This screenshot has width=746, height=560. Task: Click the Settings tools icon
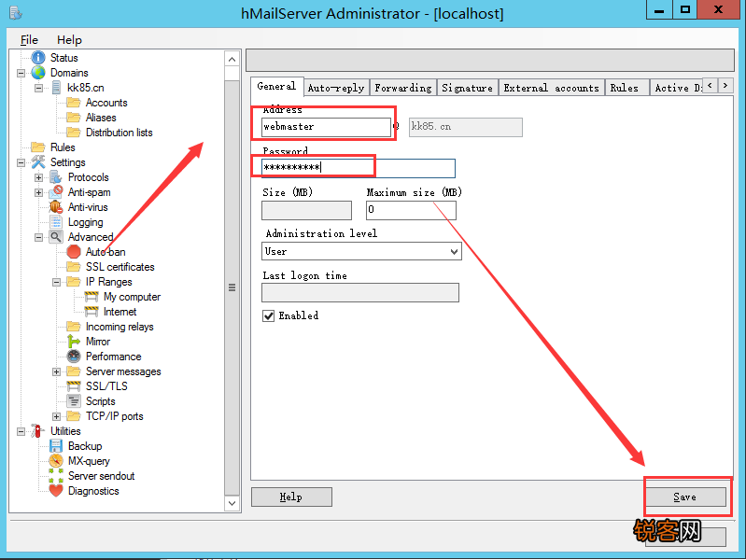[x=38, y=162]
